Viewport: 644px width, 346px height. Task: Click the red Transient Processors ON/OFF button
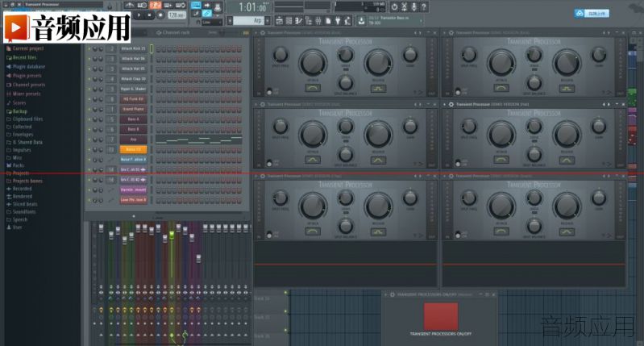point(441,316)
